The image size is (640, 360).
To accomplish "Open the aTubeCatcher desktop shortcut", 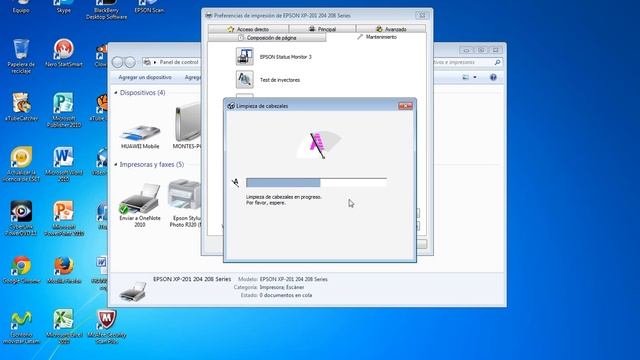I will 21,107.
